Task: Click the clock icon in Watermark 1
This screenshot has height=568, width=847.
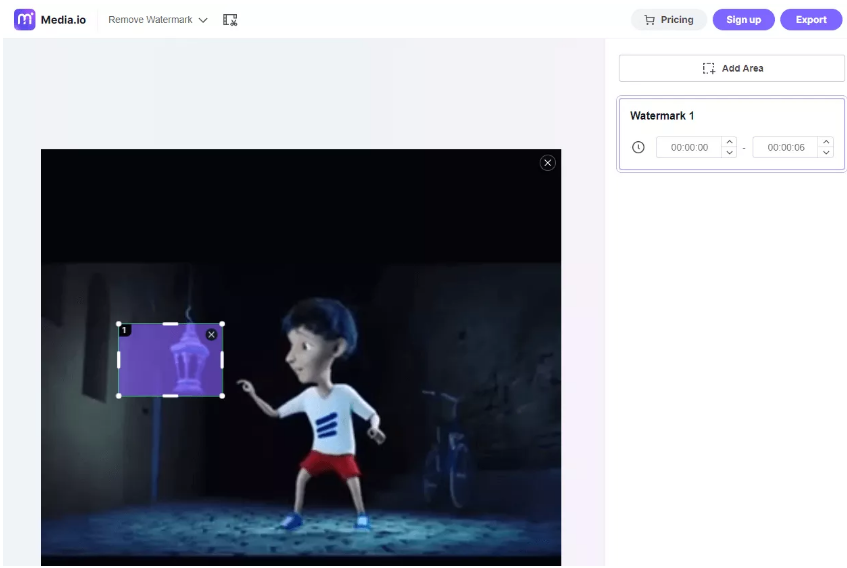Action: (x=638, y=147)
